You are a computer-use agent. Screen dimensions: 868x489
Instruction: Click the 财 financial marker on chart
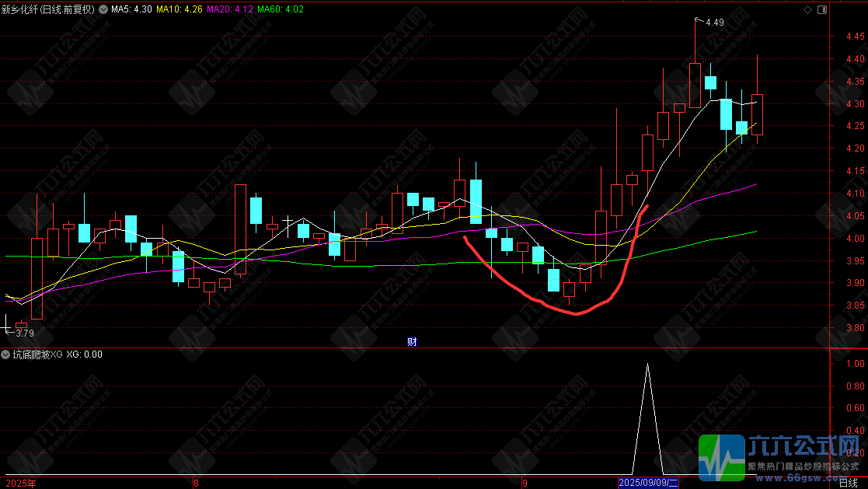(x=412, y=342)
